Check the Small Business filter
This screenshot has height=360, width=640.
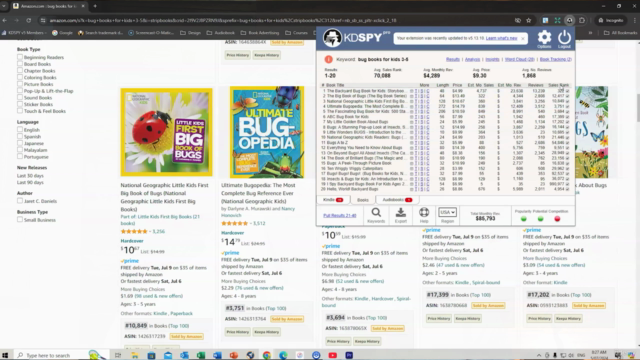[x=20, y=220]
